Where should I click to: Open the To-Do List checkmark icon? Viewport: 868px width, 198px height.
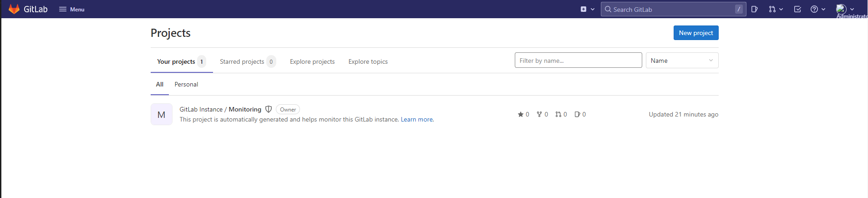(797, 9)
